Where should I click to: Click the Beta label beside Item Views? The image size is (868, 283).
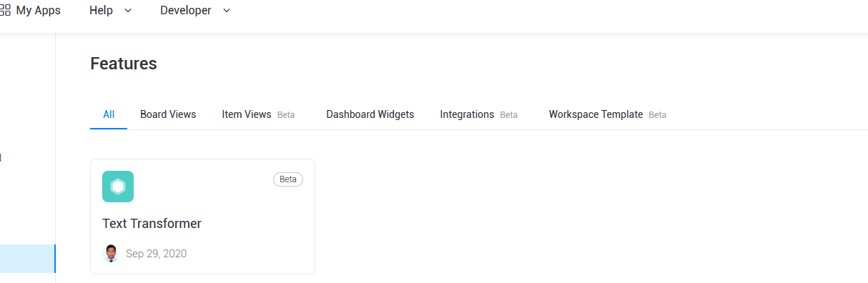[x=286, y=115]
